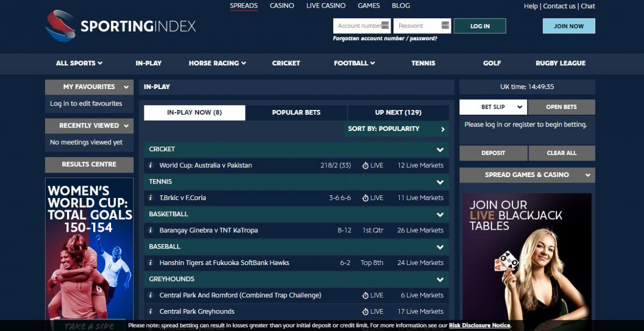Go to the Rugby League nav section
Screen dimensions: 644x331
tap(560, 63)
